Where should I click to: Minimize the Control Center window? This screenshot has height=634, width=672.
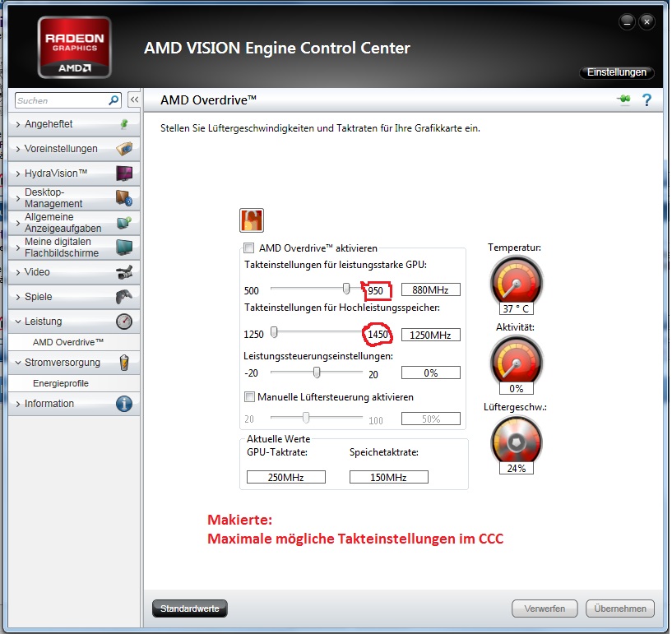(x=627, y=21)
